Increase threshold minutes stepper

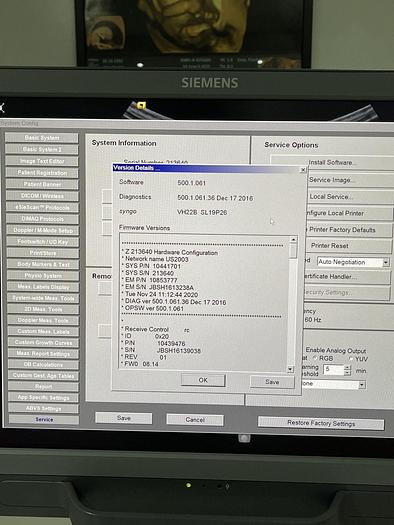click(x=347, y=367)
